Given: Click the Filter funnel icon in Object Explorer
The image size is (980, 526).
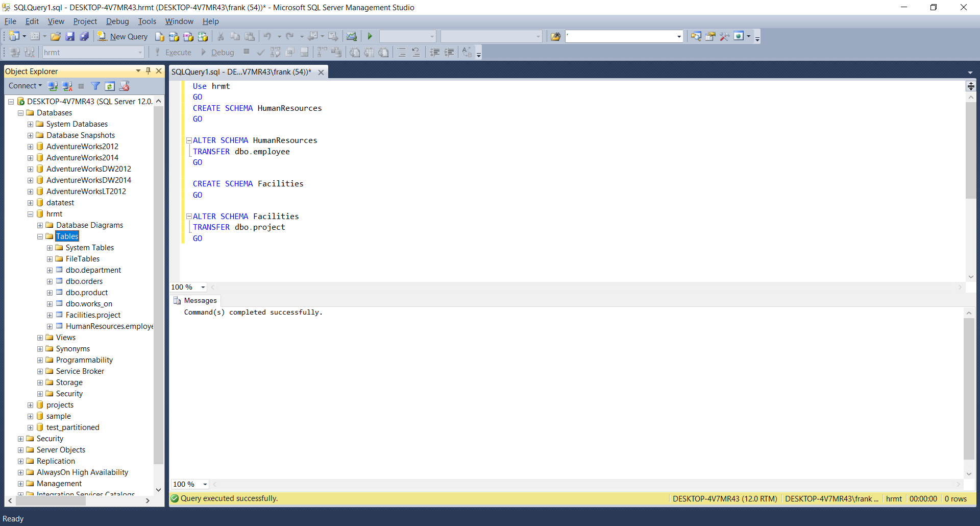Looking at the screenshot, I should (95, 86).
